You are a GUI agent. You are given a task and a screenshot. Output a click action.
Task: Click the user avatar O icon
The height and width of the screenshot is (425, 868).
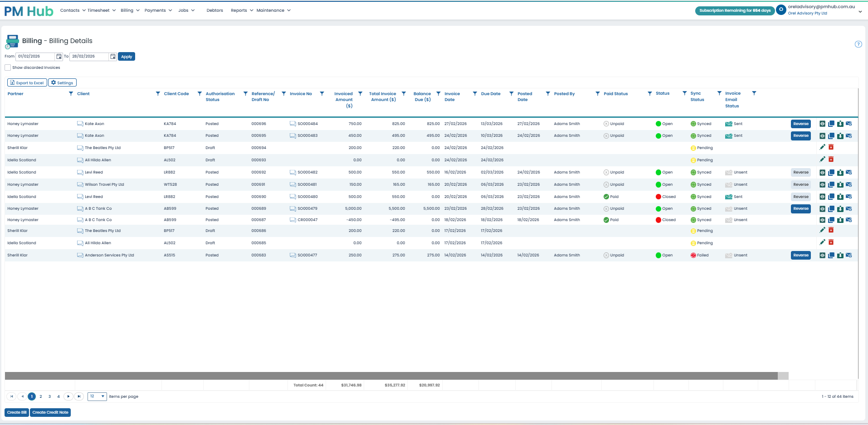click(x=781, y=10)
